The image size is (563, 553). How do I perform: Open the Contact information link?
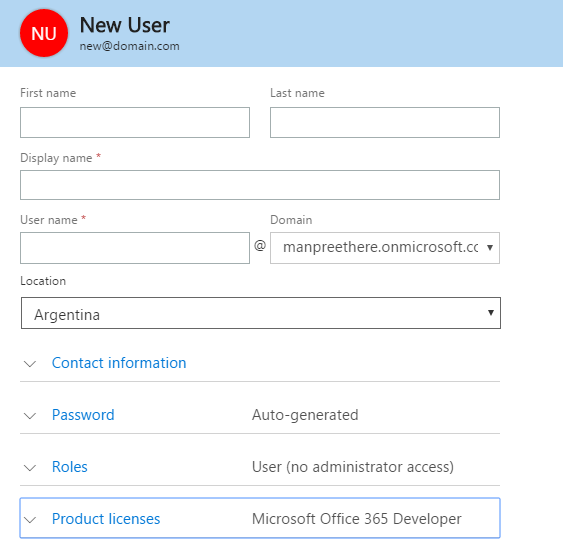pyautogui.click(x=119, y=363)
